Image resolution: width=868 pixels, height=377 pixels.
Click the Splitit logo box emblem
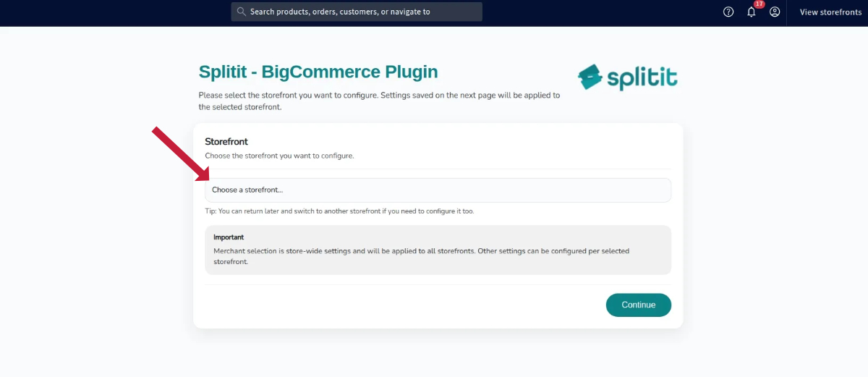[590, 75]
